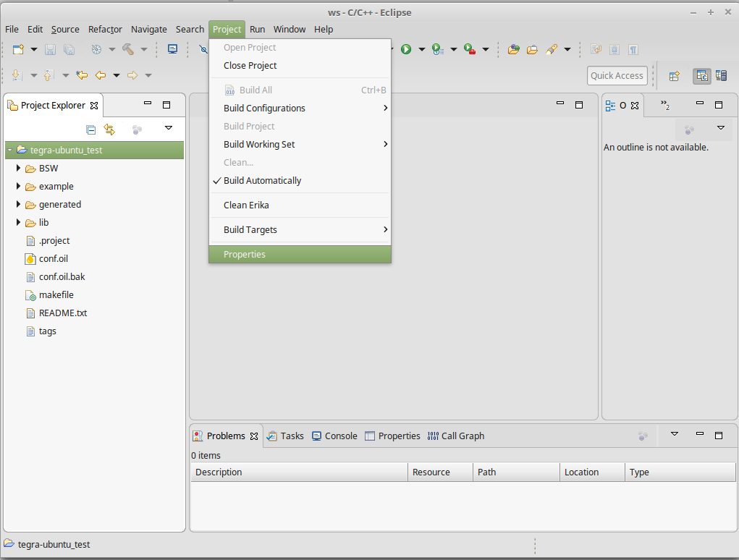The image size is (739, 560).
Task: Maximize the Problems view panel
Action: click(719, 435)
